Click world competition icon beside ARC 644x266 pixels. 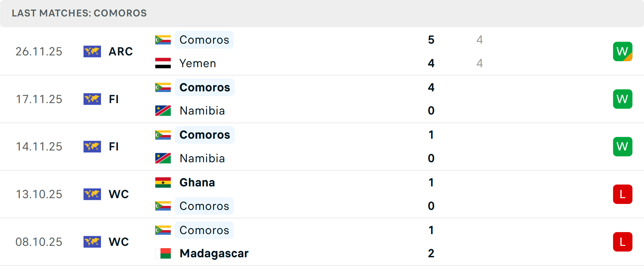click(x=92, y=51)
